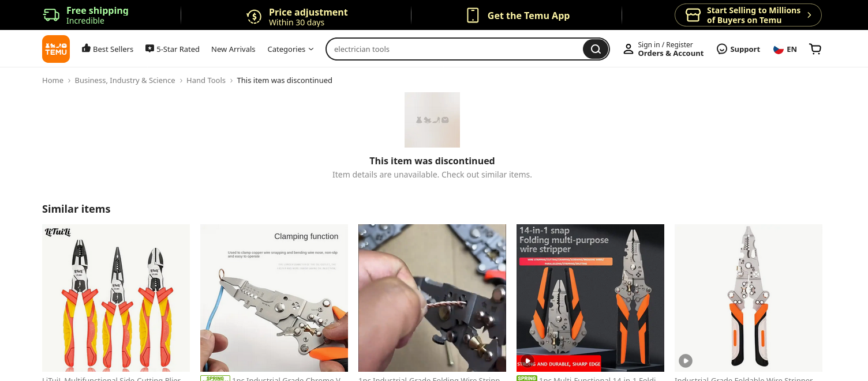This screenshot has width=868, height=381.
Task: Click Start Selling to Millions button
Action: (748, 15)
